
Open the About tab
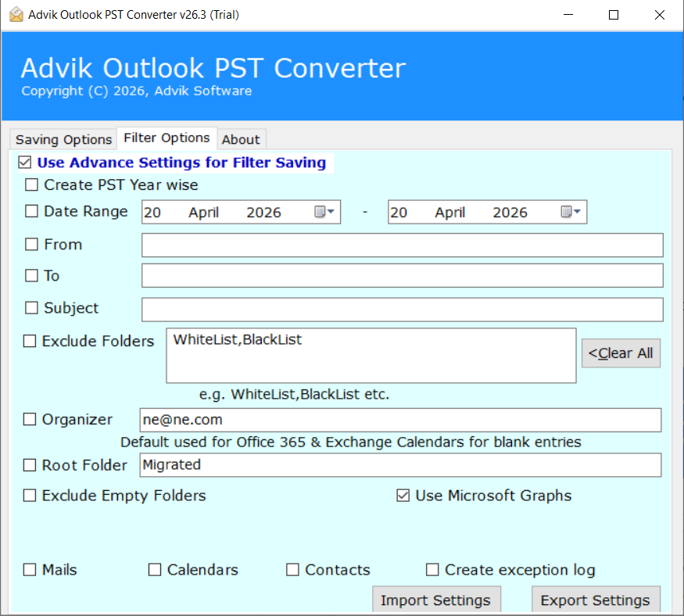241,139
